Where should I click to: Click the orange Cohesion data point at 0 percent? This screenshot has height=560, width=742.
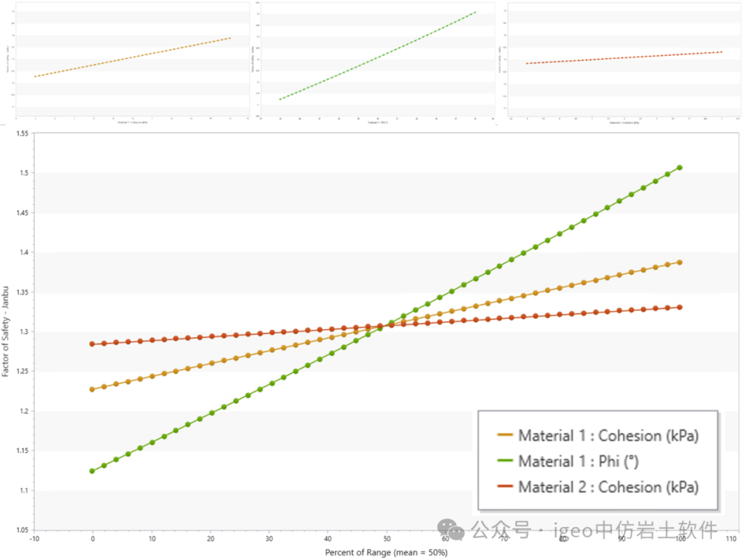pyautogui.click(x=92, y=390)
